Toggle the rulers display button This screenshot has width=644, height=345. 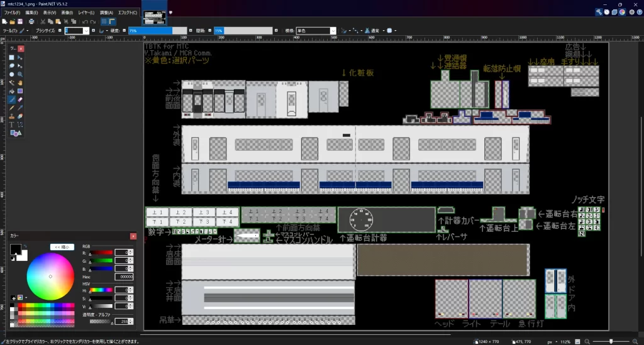click(x=113, y=21)
